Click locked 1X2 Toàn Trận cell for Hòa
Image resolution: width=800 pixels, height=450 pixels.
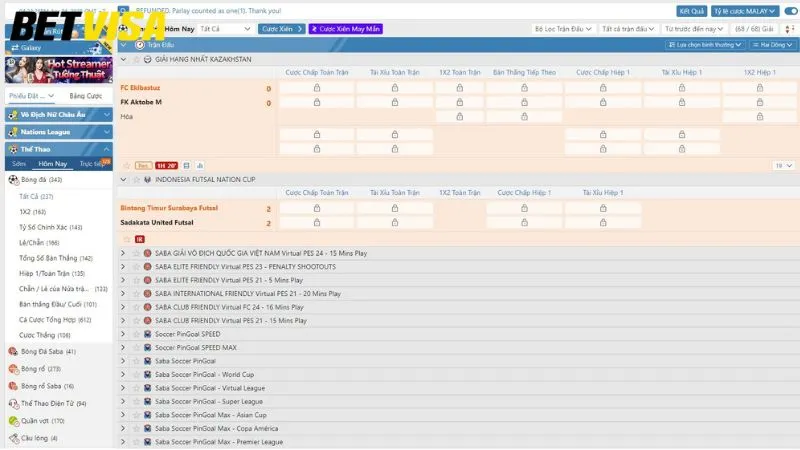tap(460, 117)
